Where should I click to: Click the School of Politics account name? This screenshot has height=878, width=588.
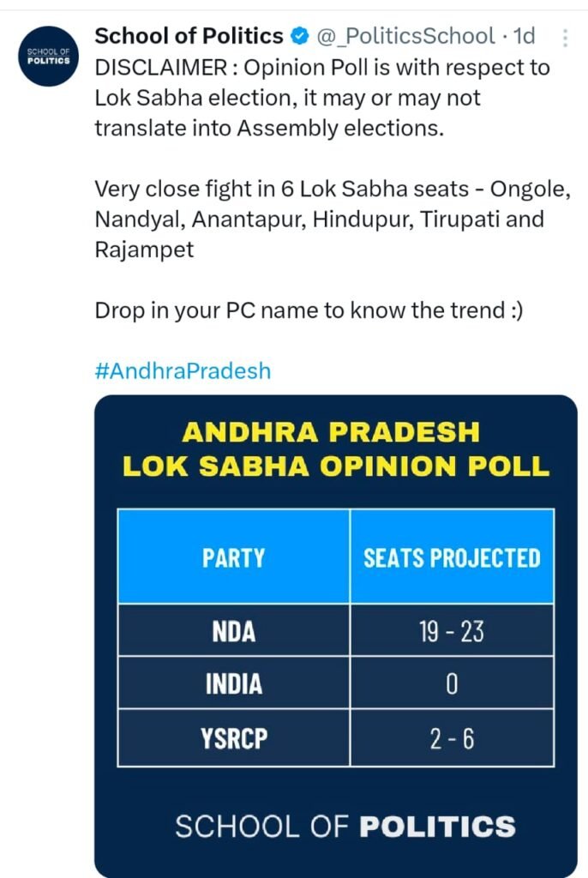coord(189,36)
